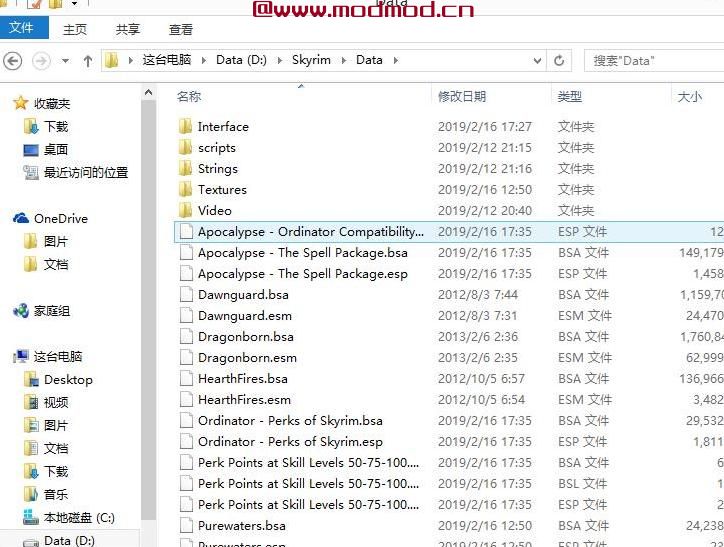Select Apocalypse - Ordinator Compatibility file icon
724x547 pixels.
pyautogui.click(x=186, y=231)
